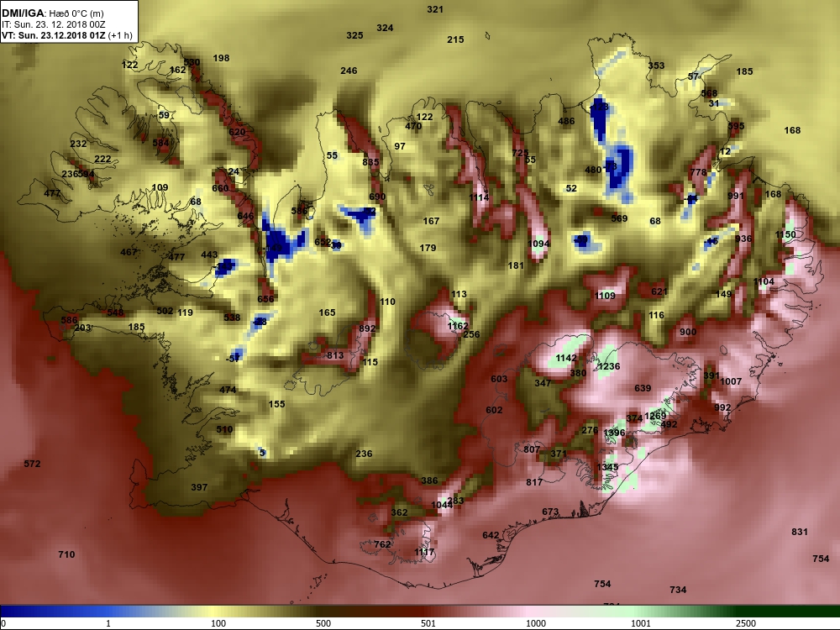This screenshot has height=630, width=840.
Task: Select the map value 232
Action: coord(78,144)
